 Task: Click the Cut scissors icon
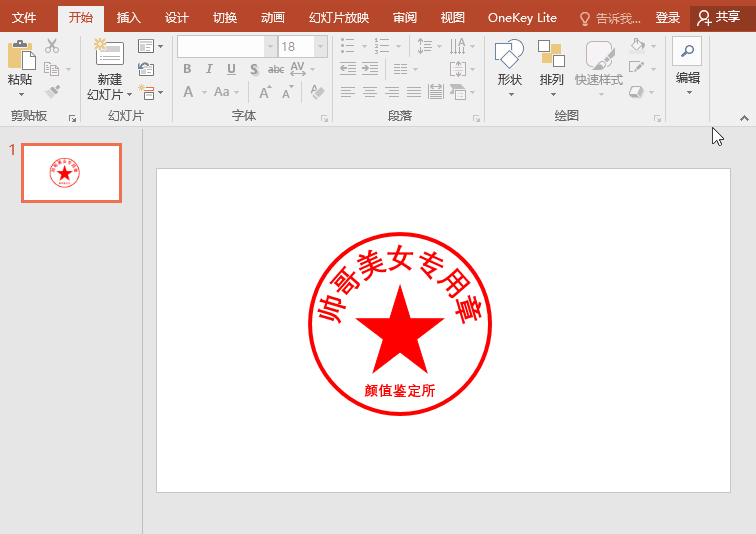point(52,46)
